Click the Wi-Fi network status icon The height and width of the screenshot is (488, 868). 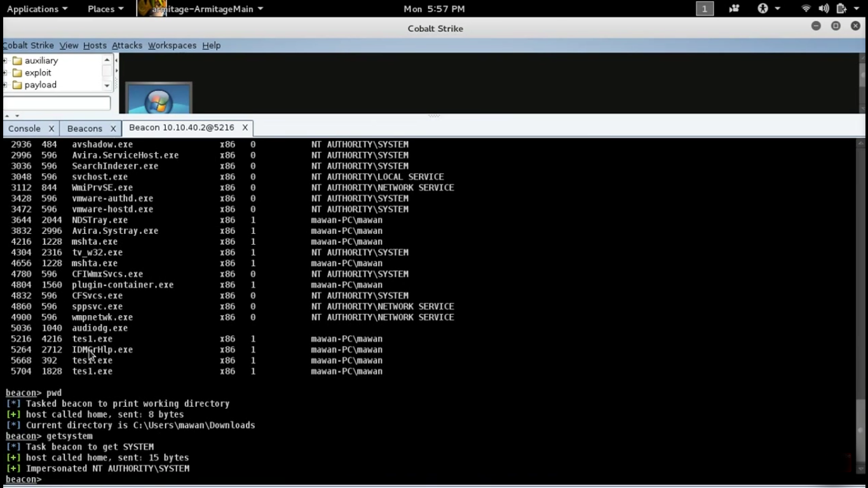tap(806, 9)
